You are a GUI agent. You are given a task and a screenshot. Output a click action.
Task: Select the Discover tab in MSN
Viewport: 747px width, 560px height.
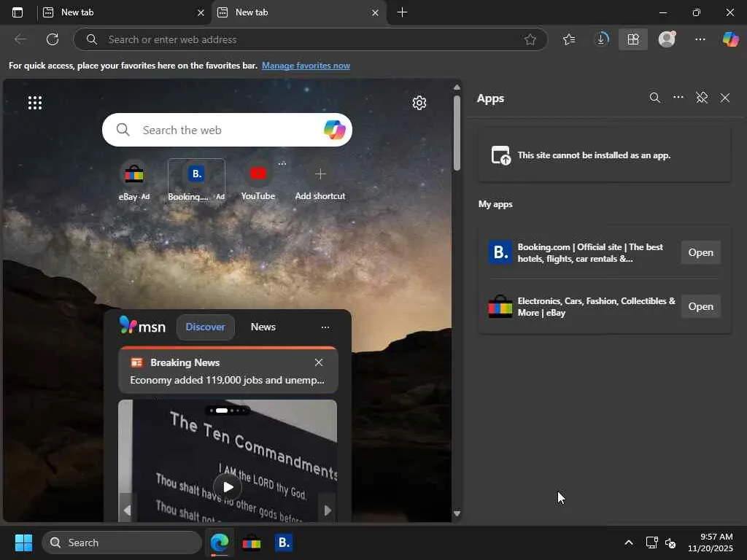(x=205, y=327)
